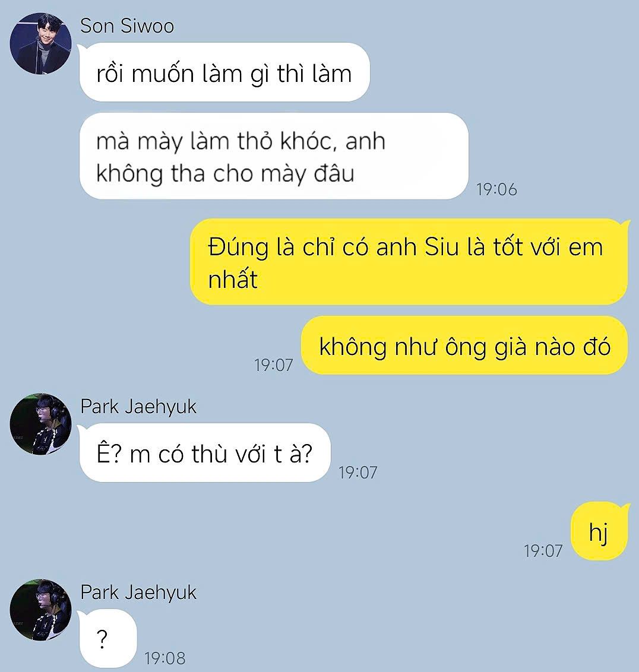
Task: Click the last Park Jaehyuk sender name
Action: click(138, 592)
